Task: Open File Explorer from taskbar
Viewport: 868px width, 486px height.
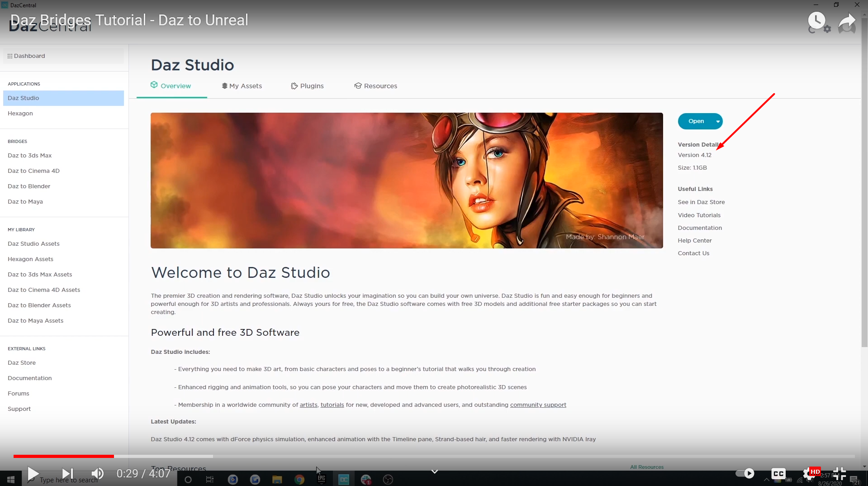Action: pos(277,480)
